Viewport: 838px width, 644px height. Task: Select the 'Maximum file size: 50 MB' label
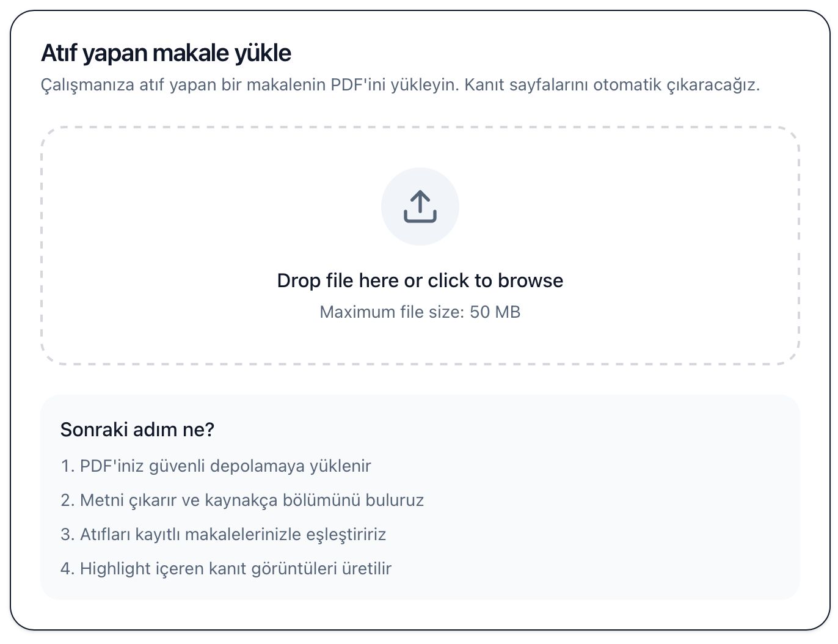click(420, 312)
